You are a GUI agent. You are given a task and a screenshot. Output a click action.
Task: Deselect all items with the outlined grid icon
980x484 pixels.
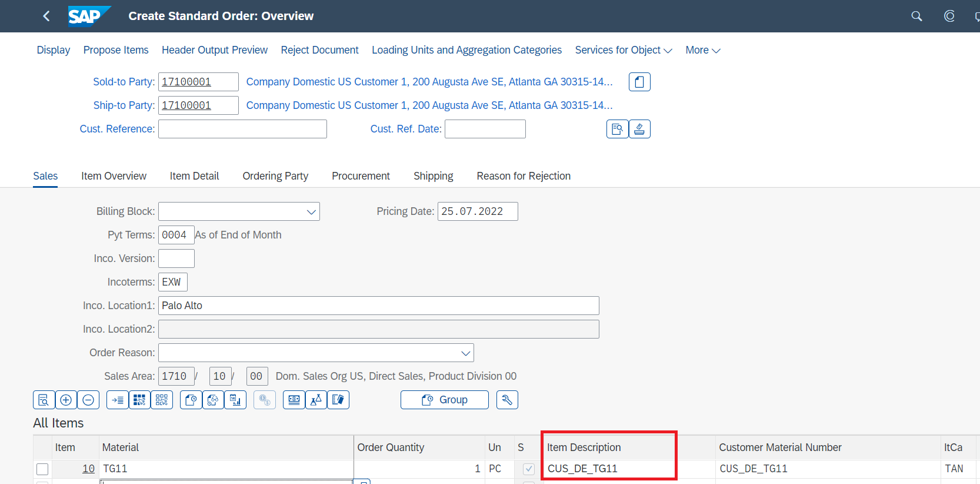click(162, 400)
